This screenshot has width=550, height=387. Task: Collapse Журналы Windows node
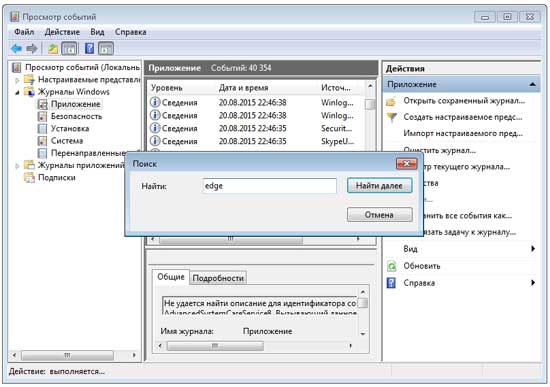point(17,93)
